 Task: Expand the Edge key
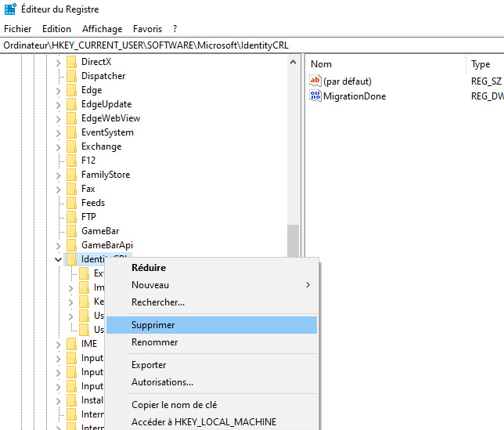click(x=58, y=91)
